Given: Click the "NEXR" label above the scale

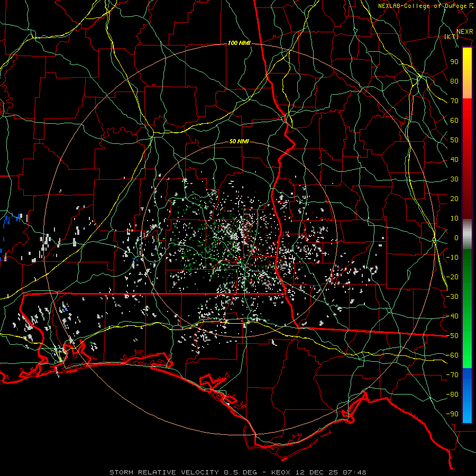Looking at the screenshot, I should tap(465, 32).
